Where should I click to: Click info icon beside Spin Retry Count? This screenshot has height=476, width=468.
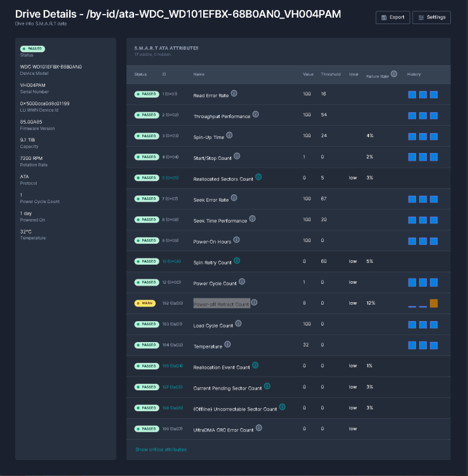click(x=237, y=260)
